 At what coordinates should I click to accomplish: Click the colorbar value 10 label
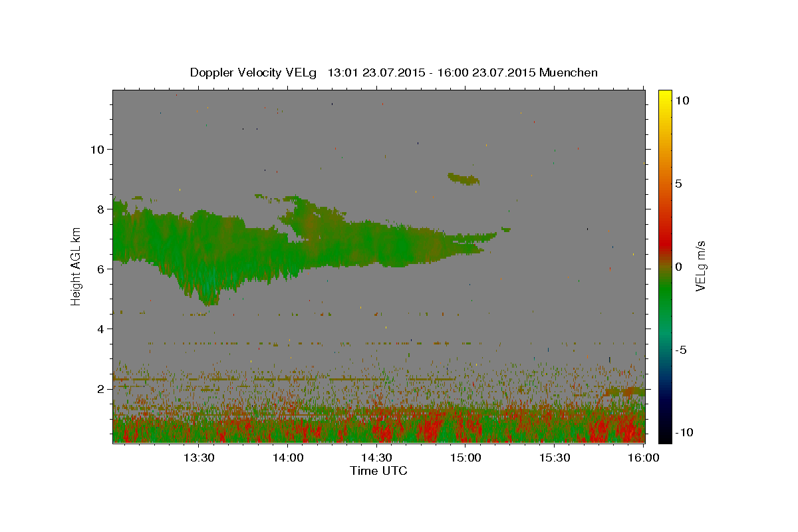click(x=682, y=100)
